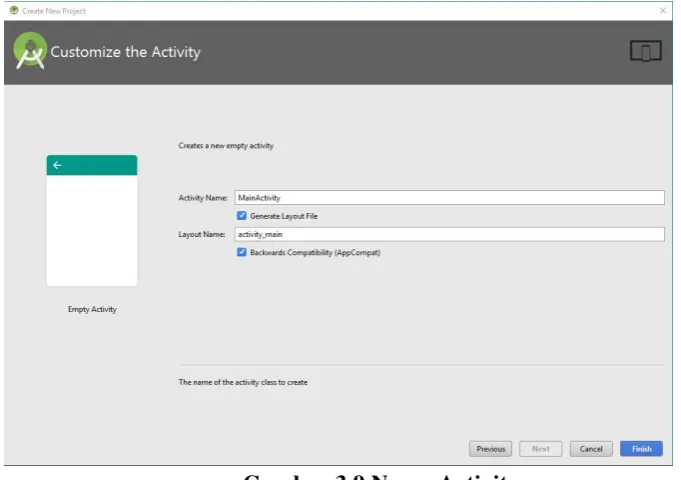This screenshot has width=681, height=480.
Task: Click the Cancel button
Action: pos(591,449)
